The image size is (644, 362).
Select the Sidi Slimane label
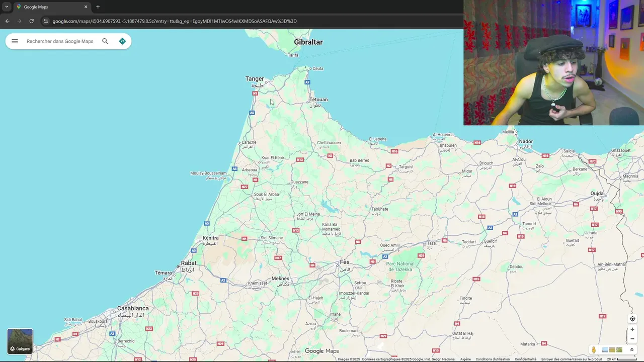coord(272,238)
